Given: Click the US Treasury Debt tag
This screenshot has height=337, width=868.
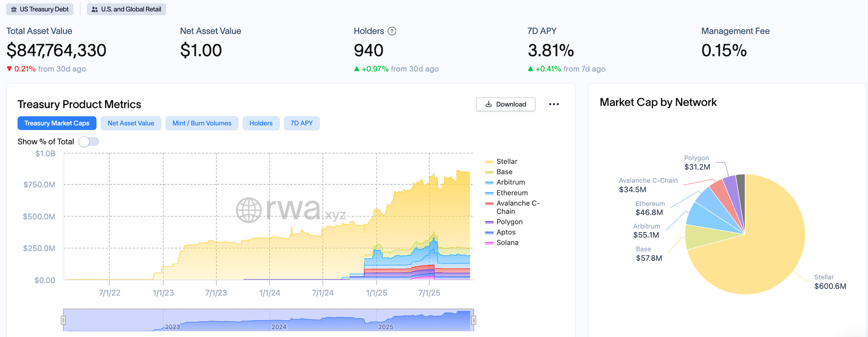Looking at the screenshot, I should pyautogui.click(x=40, y=9).
